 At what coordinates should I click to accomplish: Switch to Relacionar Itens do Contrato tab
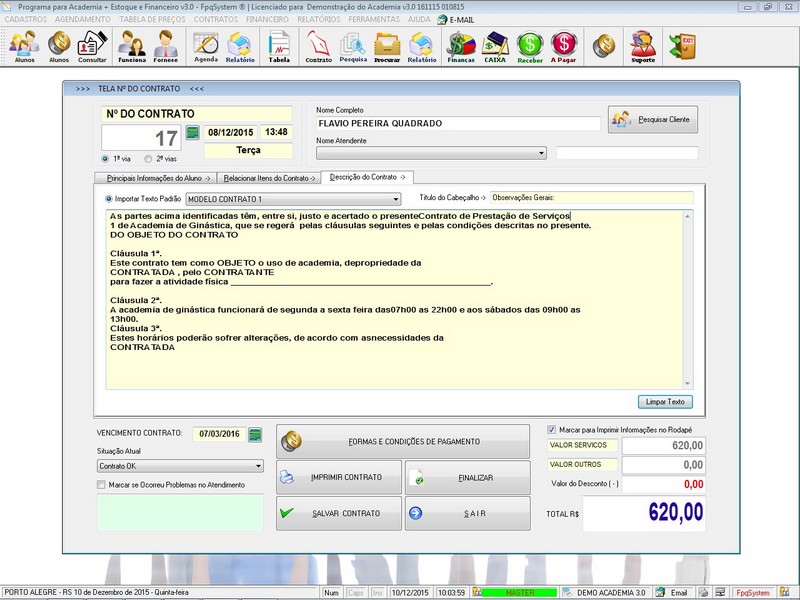pos(269,178)
